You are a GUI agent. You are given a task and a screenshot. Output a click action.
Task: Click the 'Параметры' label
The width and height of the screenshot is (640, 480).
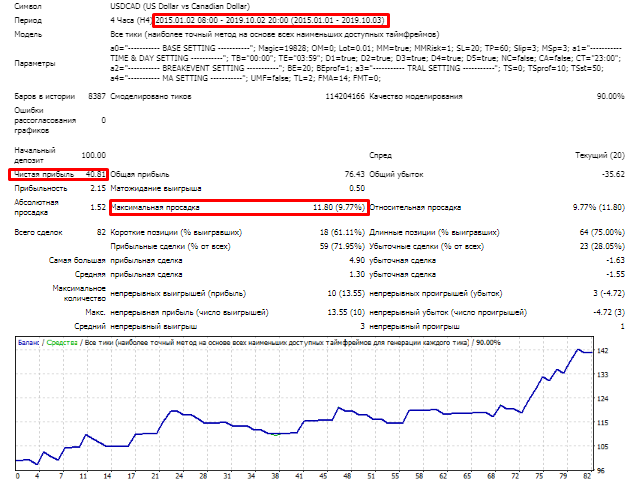pyautogui.click(x=35, y=63)
